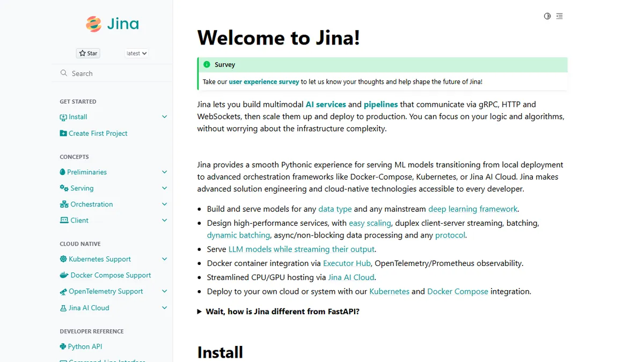Open Install in sidebar
644x362 pixels.
click(x=78, y=117)
